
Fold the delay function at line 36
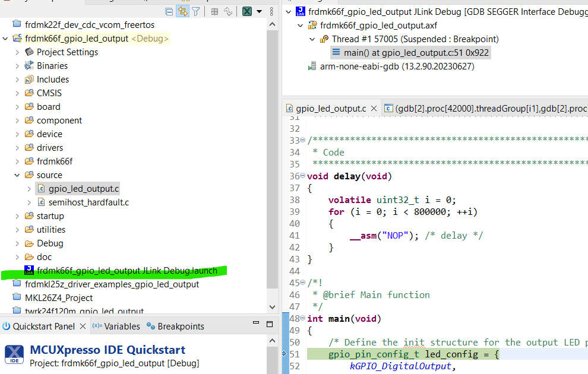click(x=303, y=176)
